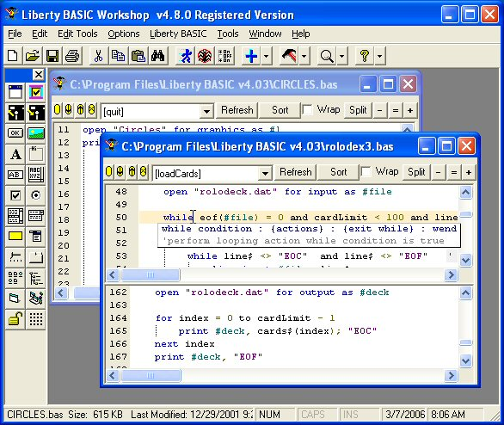The image size is (504, 425).
Task: Click Refresh in the CIRCLES.bas window
Action: coord(237,110)
